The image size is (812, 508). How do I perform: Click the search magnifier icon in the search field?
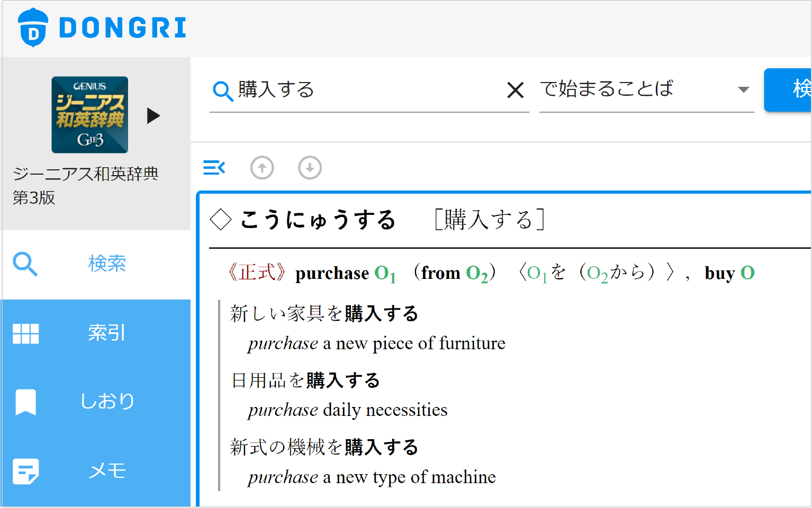223,91
